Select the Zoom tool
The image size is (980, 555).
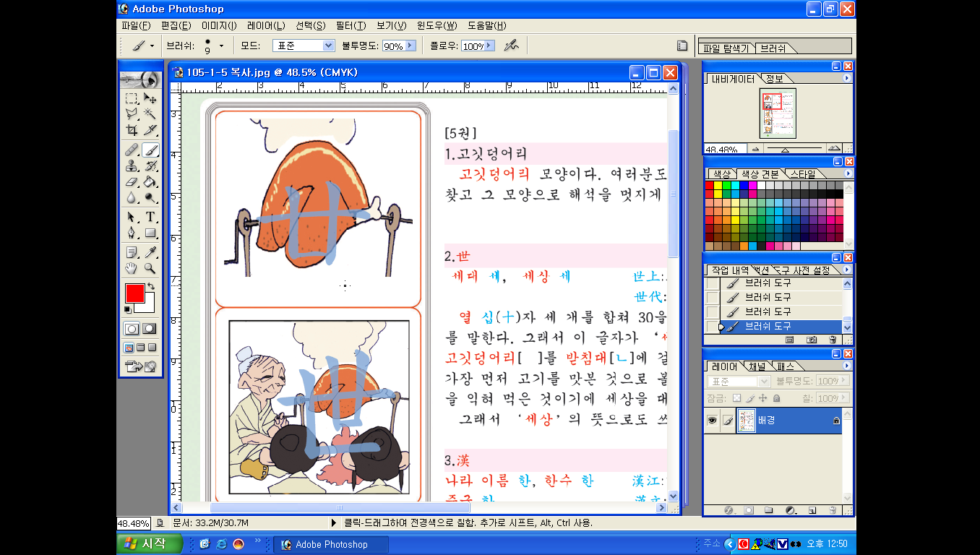(x=150, y=269)
